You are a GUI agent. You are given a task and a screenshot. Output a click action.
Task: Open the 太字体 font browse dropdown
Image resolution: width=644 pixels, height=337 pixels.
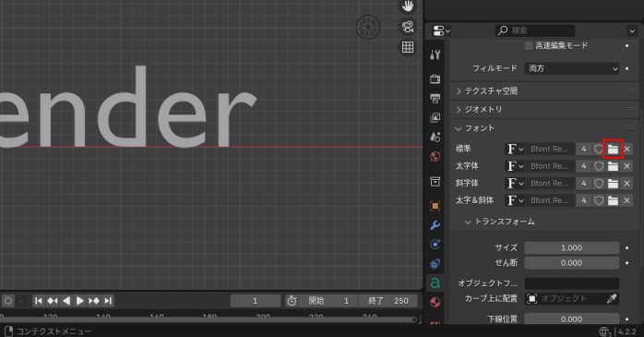point(515,166)
